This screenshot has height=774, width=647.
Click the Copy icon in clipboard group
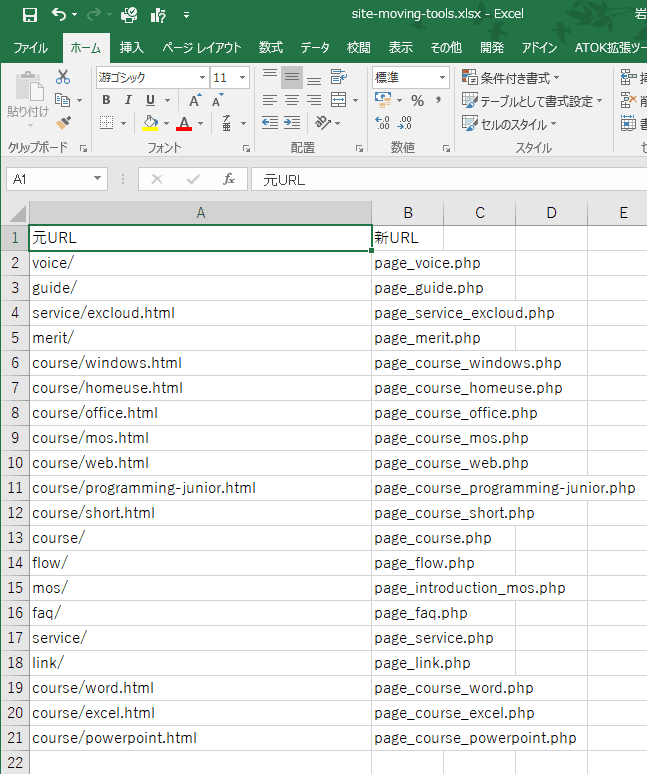coord(63,100)
